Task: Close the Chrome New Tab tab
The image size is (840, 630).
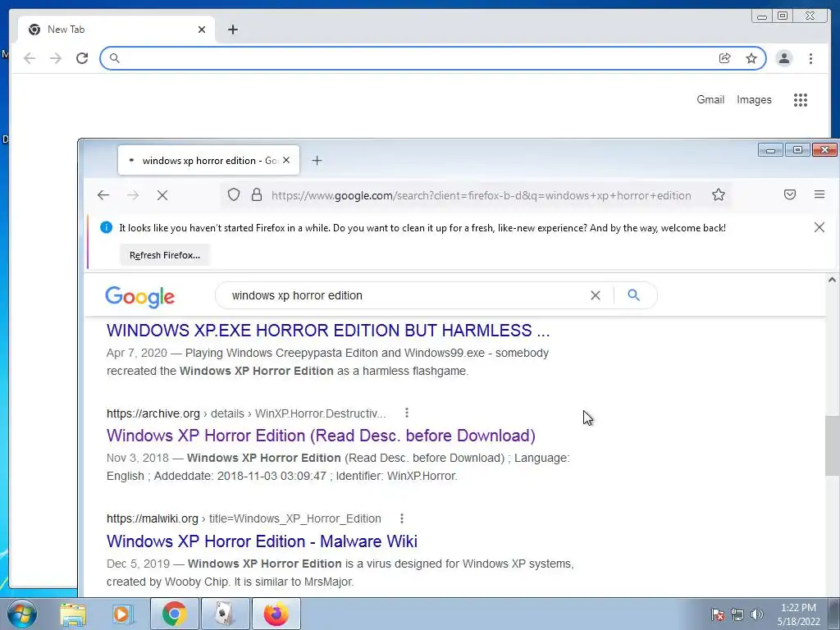Action: click(202, 30)
